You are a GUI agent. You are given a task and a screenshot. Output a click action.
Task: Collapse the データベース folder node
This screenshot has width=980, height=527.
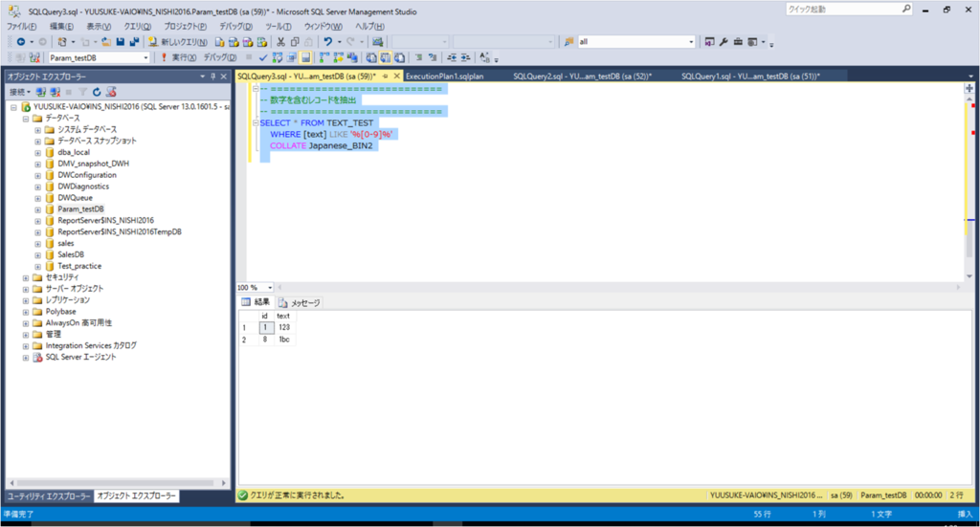pos(26,118)
